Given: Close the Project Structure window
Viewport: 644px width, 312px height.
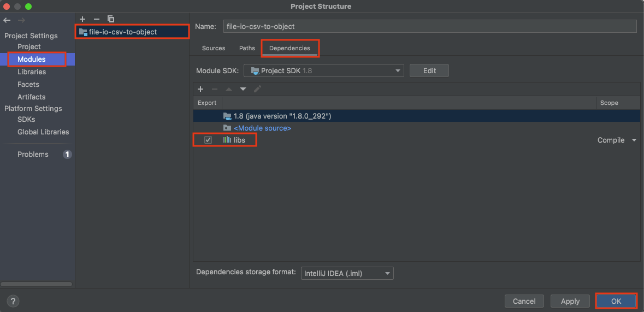Looking at the screenshot, I should coord(6,6).
